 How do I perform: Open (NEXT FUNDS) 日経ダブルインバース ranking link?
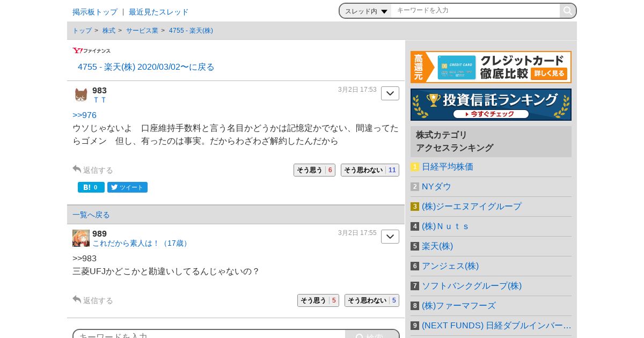(x=496, y=326)
